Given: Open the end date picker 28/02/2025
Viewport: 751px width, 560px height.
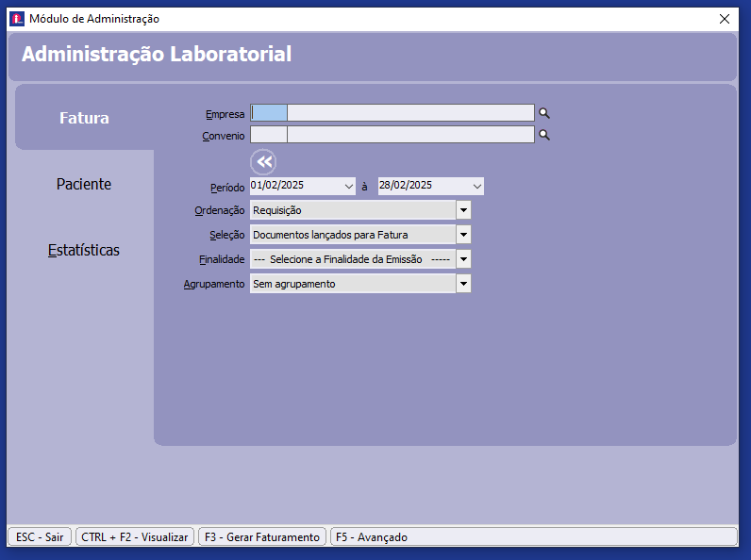Looking at the screenshot, I should (x=477, y=186).
